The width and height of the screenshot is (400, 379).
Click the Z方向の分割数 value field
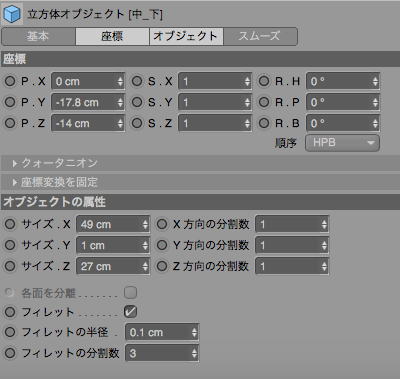coord(292,266)
